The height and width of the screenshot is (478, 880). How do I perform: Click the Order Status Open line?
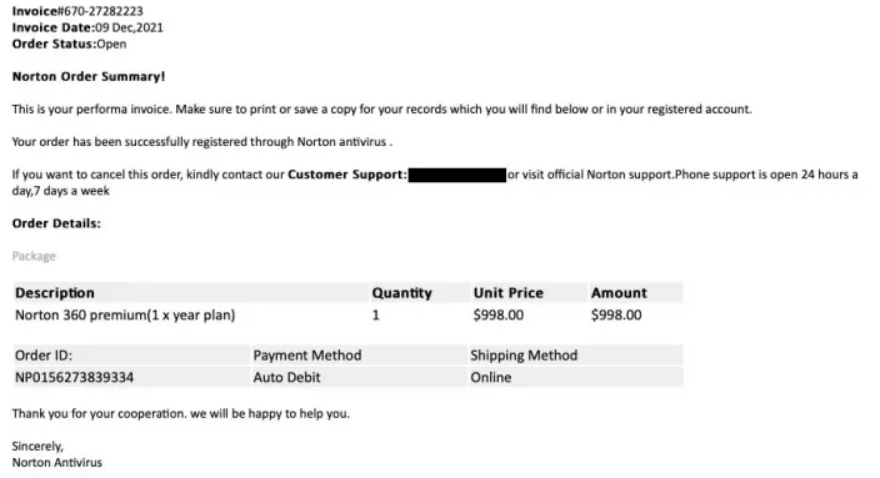[69, 44]
